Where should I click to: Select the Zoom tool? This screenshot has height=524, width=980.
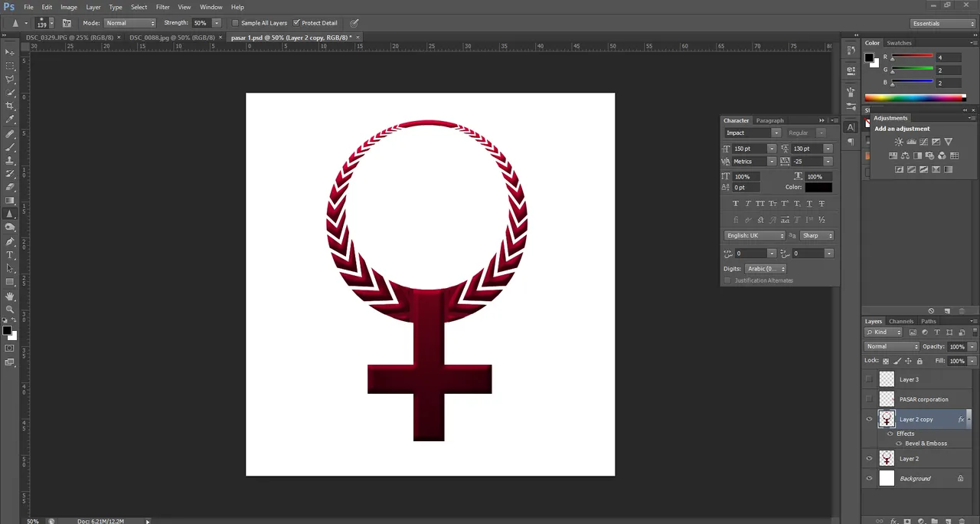pyautogui.click(x=10, y=309)
